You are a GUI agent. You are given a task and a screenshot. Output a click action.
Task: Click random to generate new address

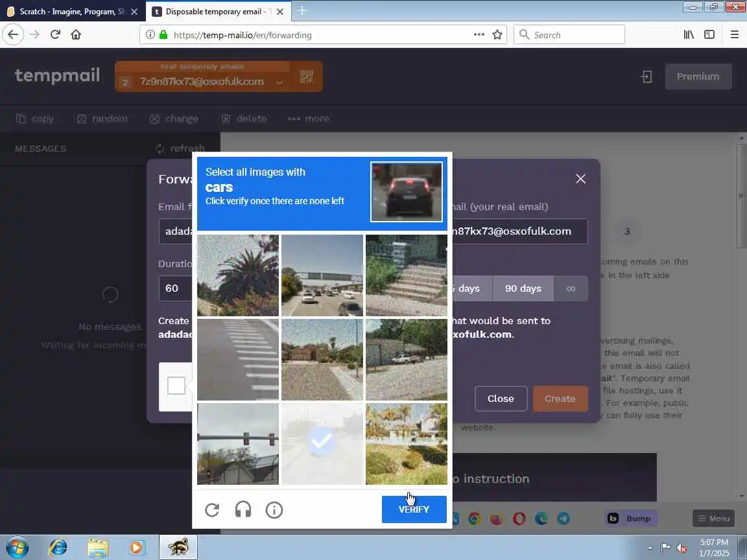(x=102, y=119)
